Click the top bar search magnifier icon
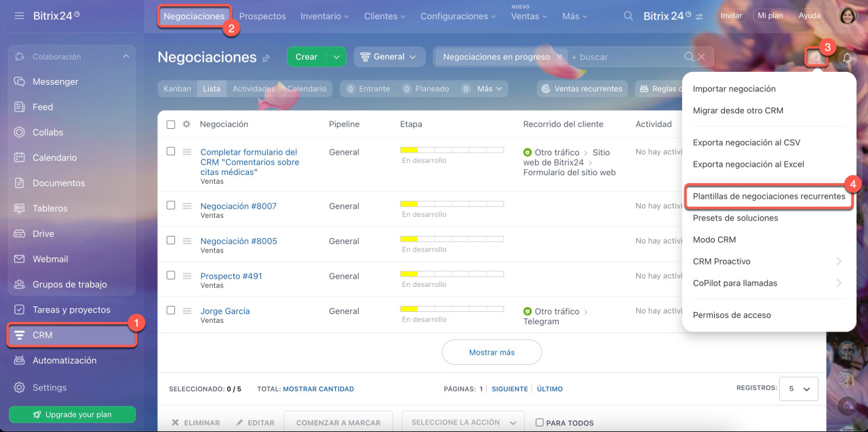868x432 pixels. [x=629, y=16]
